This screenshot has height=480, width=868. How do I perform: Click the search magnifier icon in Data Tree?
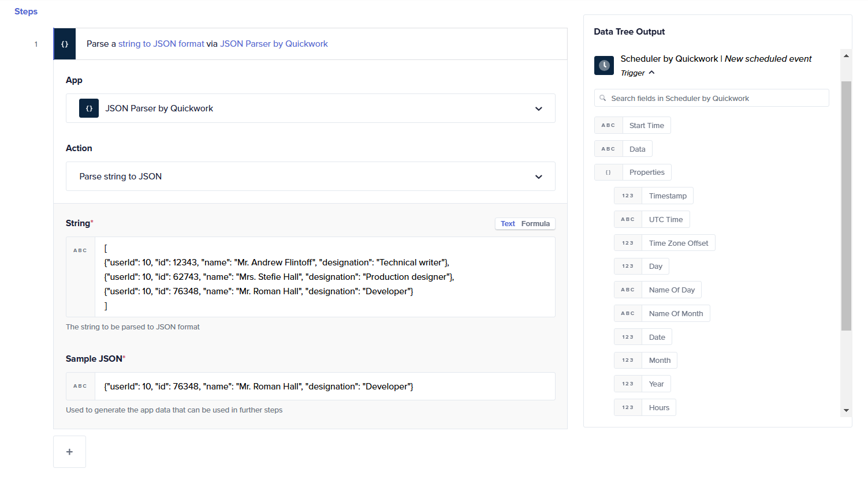click(603, 98)
